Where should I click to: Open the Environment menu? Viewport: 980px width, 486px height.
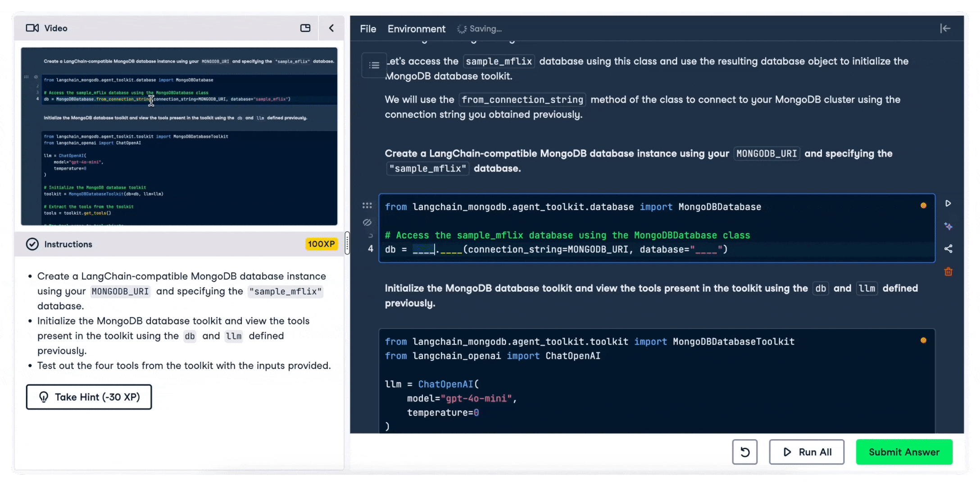[416, 29]
